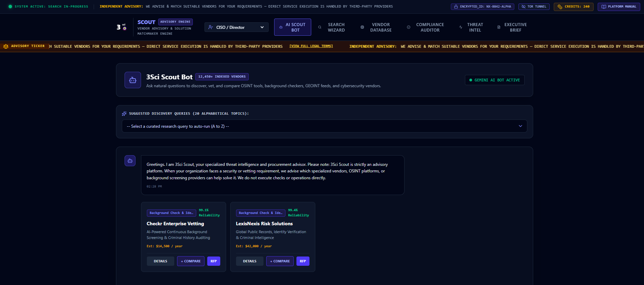Request RFP for LexisNexis Risk Solutions
644x285 pixels.
coord(303,261)
